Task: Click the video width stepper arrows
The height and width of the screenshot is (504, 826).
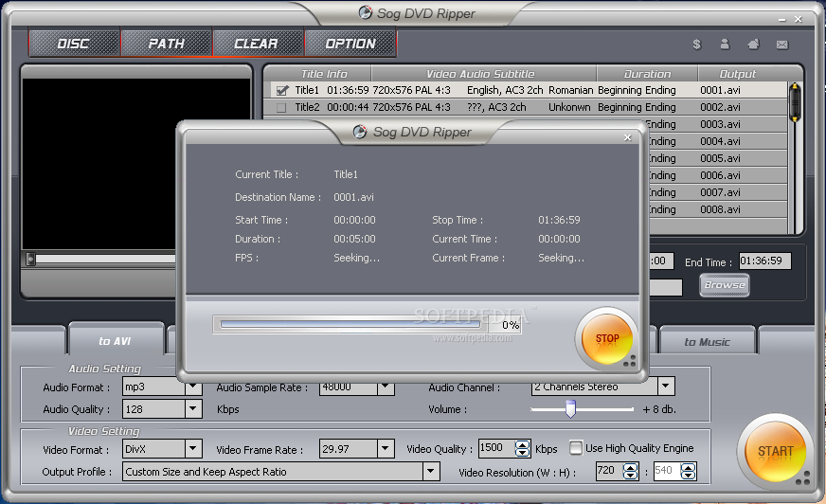Action: pyautogui.click(x=631, y=471)
